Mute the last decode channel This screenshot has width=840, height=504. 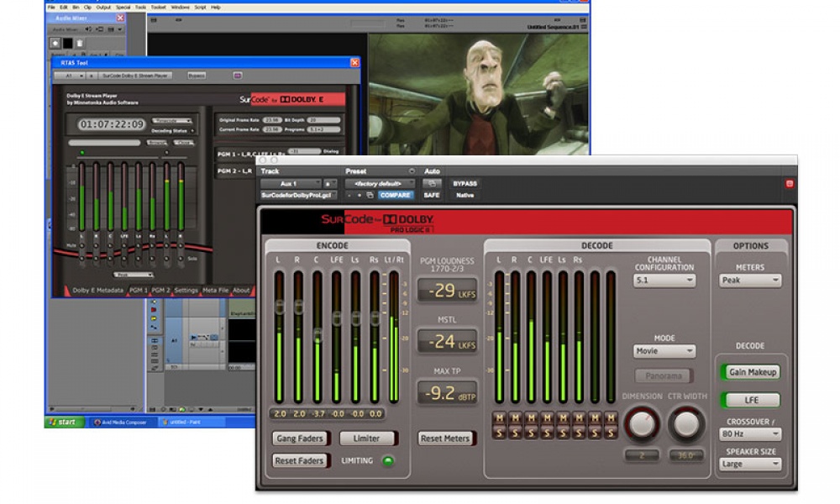pyautogui.click(x=611, y=418)
